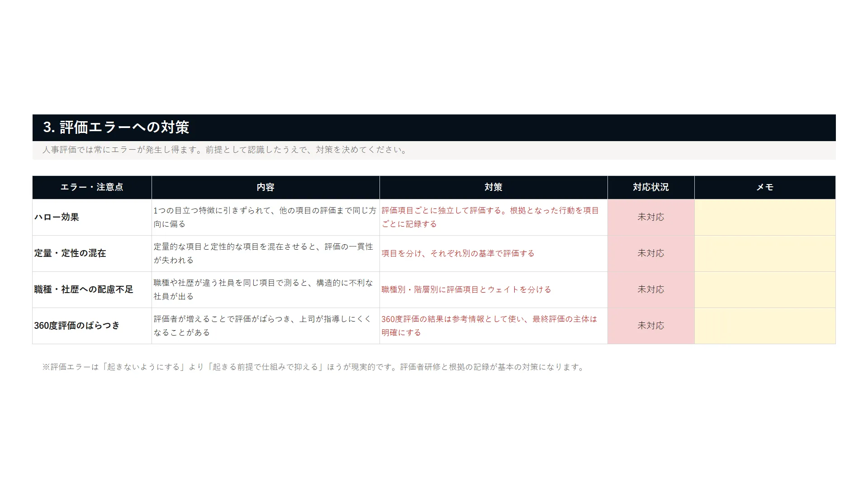Viewport: 868px width, 488px height.
Task: Click the 内容 column header
Action: [266, 187]
